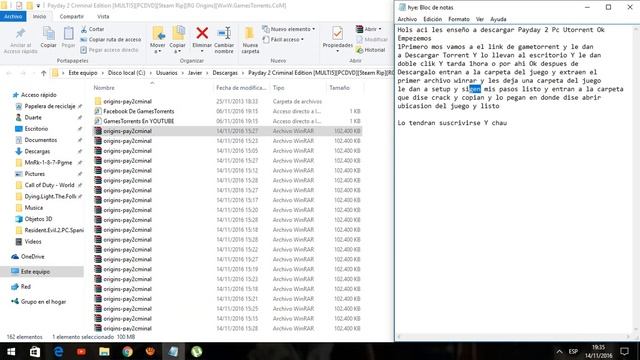Open Formato menu in Bloc de notas

pos(458,19)
